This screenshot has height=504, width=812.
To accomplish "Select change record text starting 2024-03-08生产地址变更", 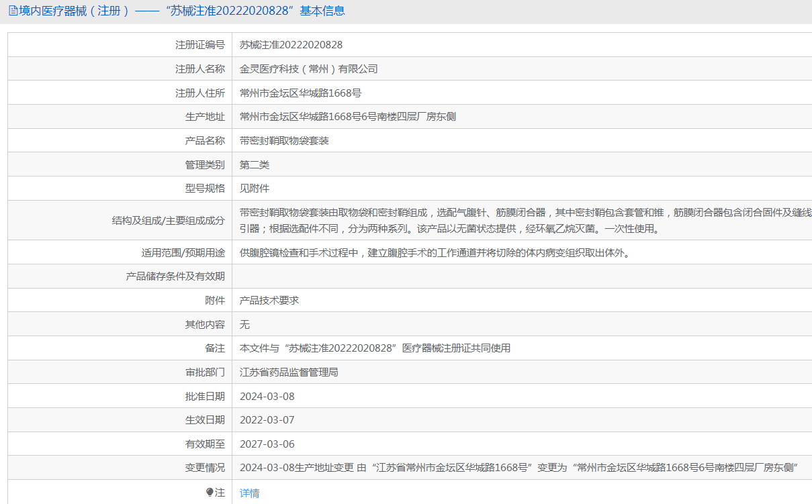I will tap(518, 468).
